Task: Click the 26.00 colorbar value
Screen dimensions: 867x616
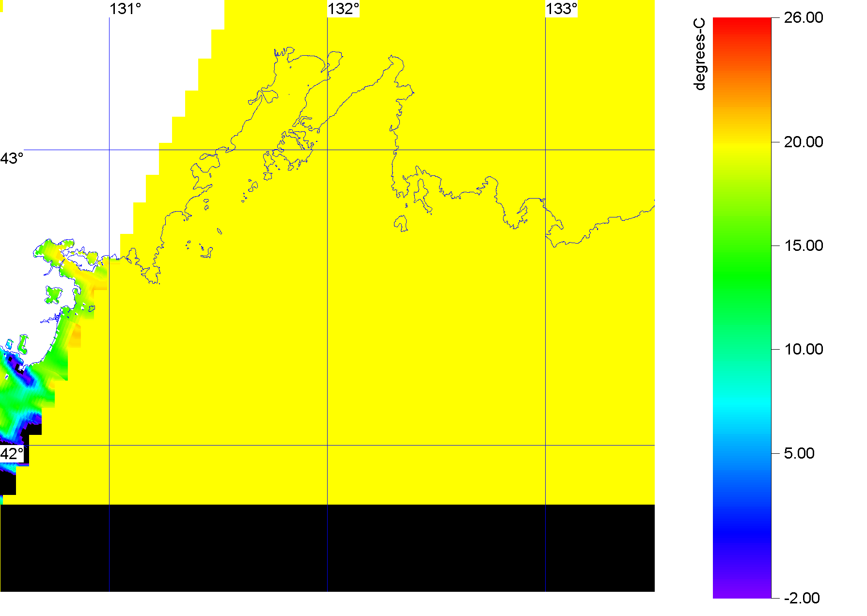Action: coord(804,17)
